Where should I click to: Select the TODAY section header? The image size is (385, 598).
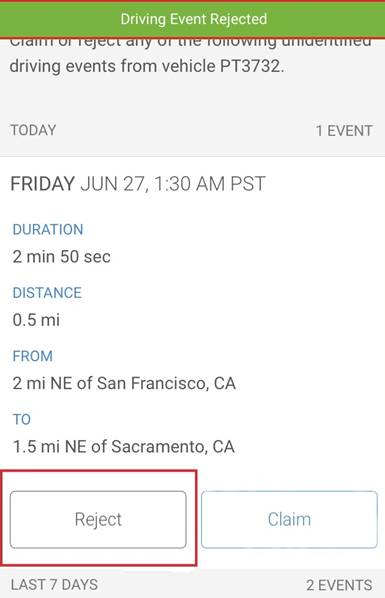[x=33, y=130]
